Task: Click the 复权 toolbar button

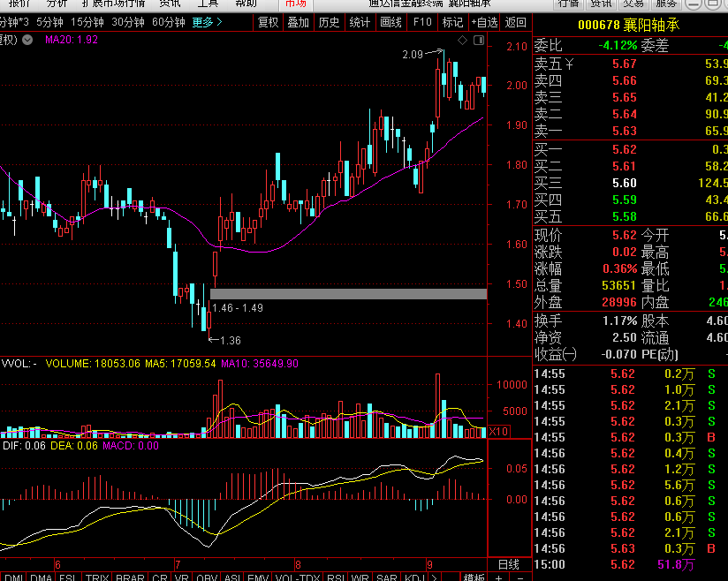Action: 268,22
